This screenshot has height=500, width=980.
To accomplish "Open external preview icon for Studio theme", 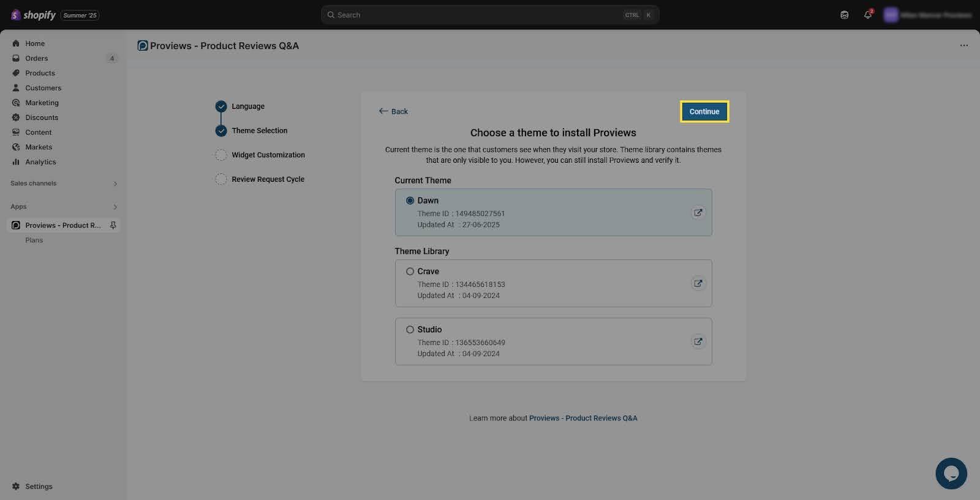I will [x=698, y=341].
